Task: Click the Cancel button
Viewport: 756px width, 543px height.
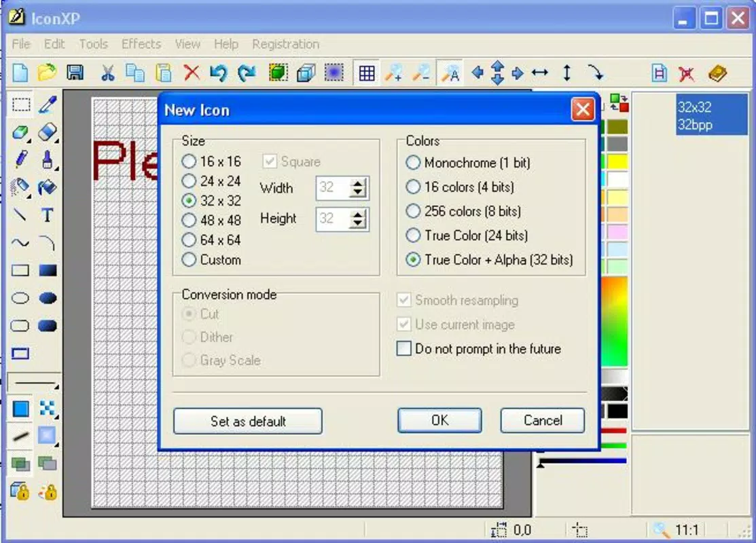Action: click(x=543, y=421)
